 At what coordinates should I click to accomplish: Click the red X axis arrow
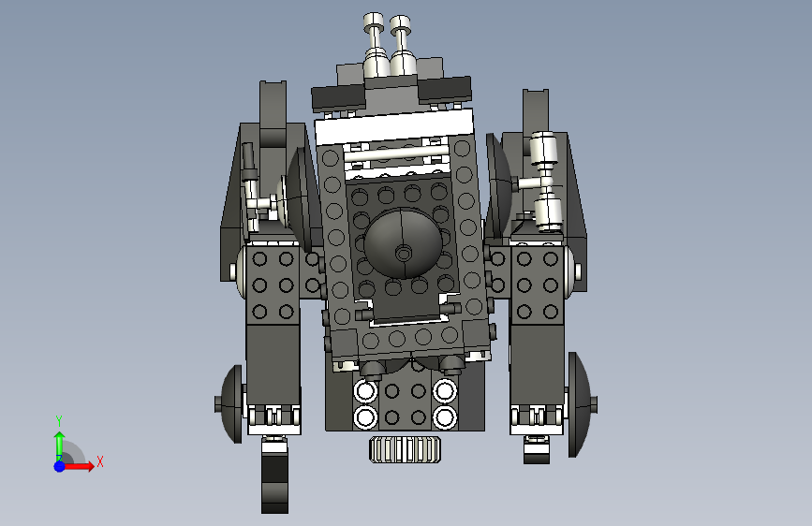(x=79, y=466)
